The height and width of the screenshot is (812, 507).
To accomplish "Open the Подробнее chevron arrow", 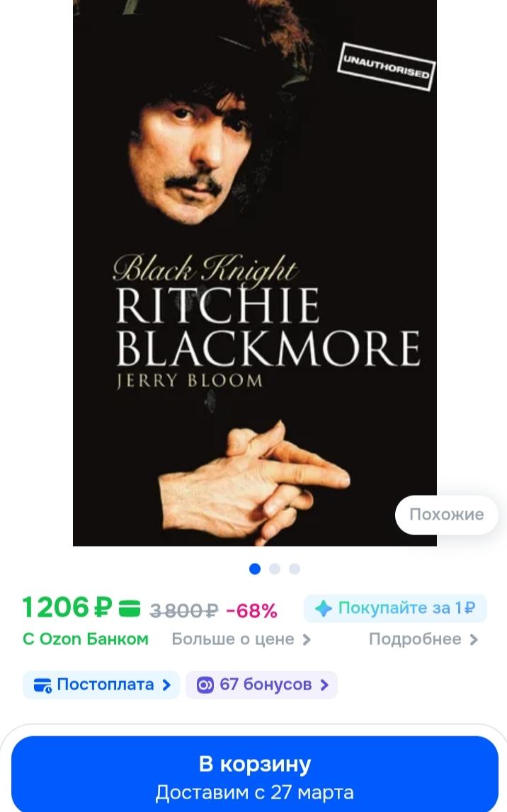I will [474, 640].
